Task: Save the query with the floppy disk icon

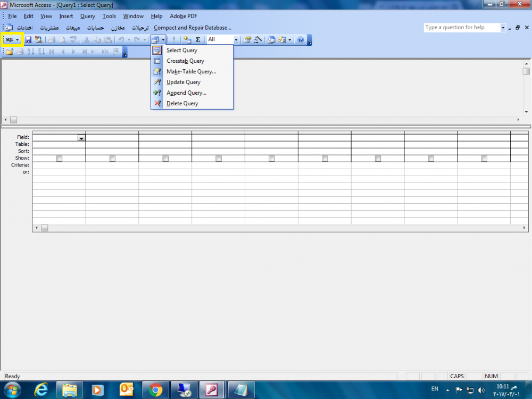Action: [28, 40]
